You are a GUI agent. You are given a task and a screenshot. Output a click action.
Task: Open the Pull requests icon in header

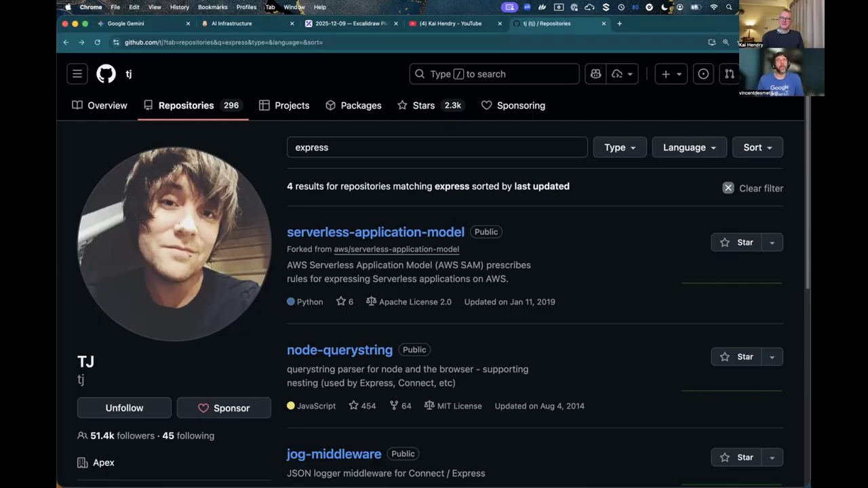(729, 74)
